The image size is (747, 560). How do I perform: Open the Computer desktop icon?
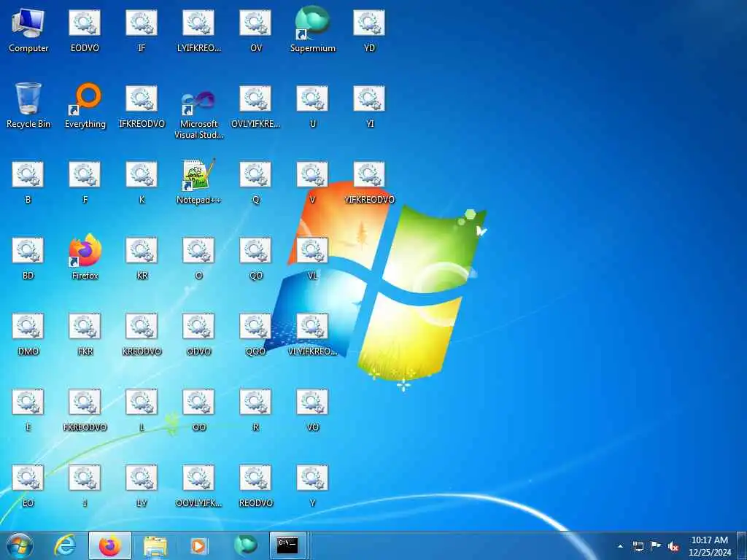(x=28, y=30)
